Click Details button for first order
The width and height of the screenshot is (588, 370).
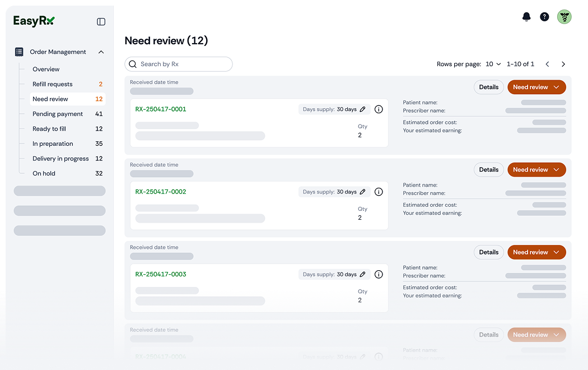pyautogui.click(x=489, y=87)
